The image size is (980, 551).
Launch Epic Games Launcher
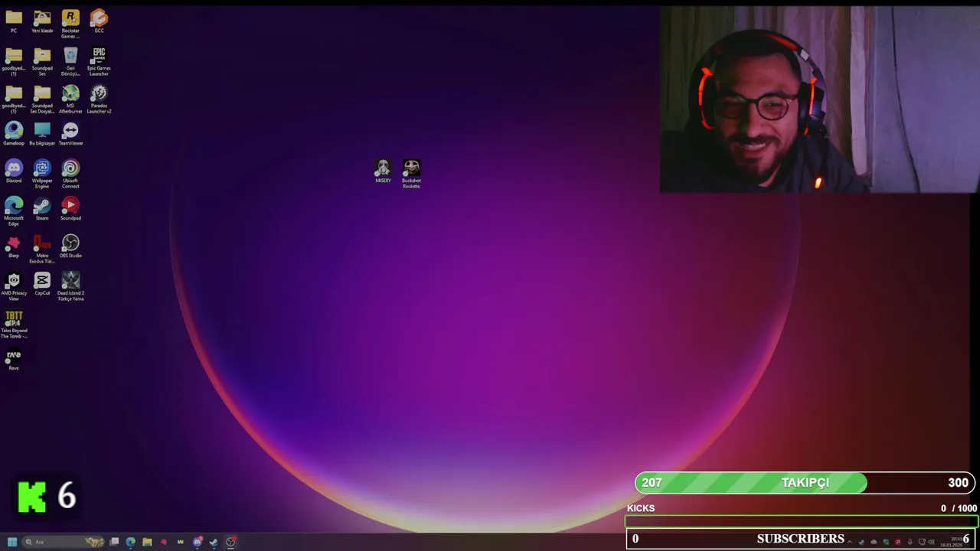(x=99, y=61)
